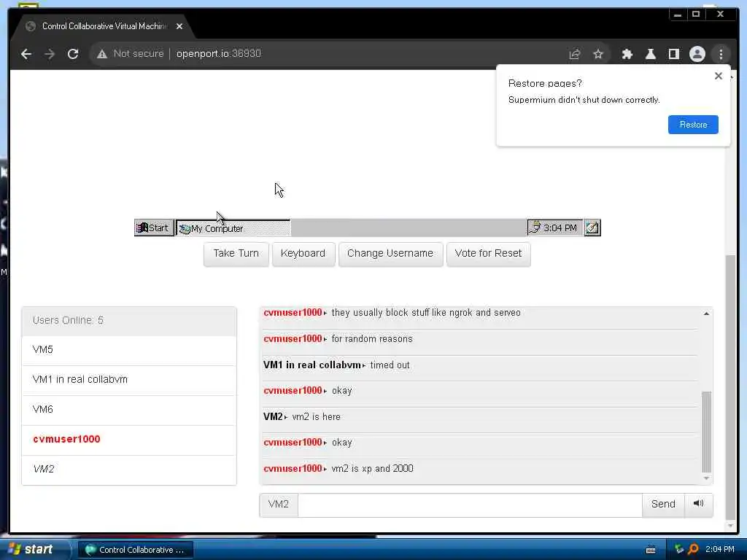Click Change Username
The width and height of the screenshot is (747, 560).
[x=390, y=253]
